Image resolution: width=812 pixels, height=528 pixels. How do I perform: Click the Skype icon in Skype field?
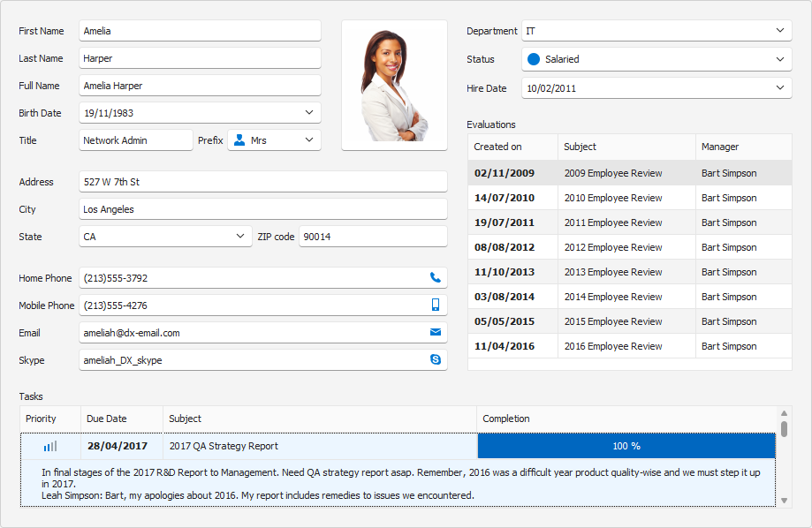coord(435,359)
